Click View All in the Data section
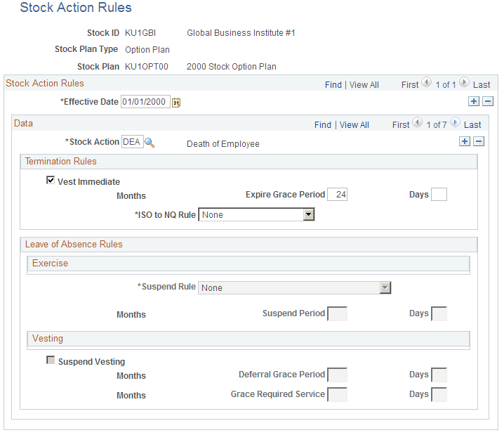 [x=354, y=125]
